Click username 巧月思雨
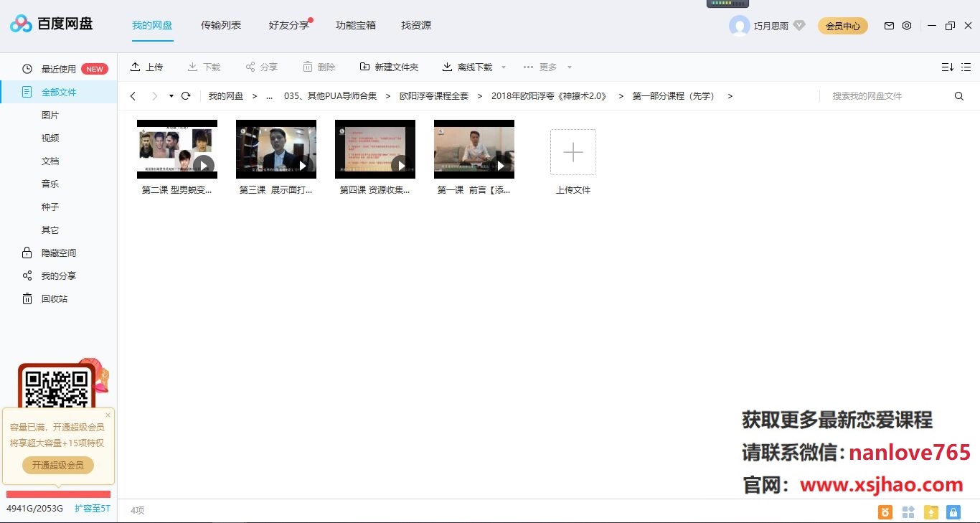 point(771,26)
